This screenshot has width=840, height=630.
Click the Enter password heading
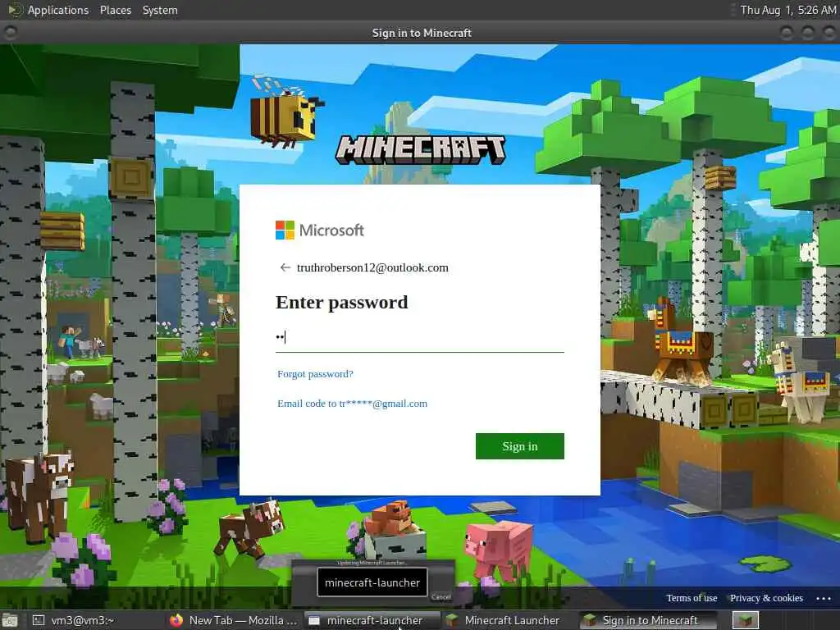(342, 302)
